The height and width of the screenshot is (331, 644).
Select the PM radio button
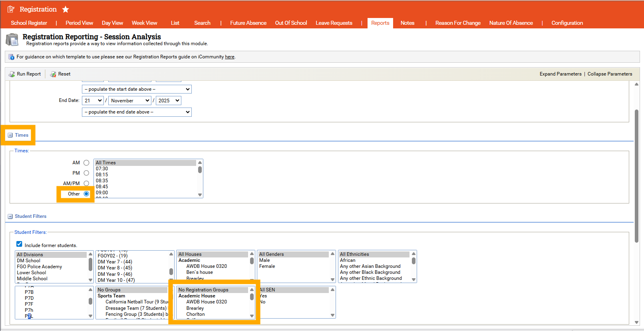point(86,173)
